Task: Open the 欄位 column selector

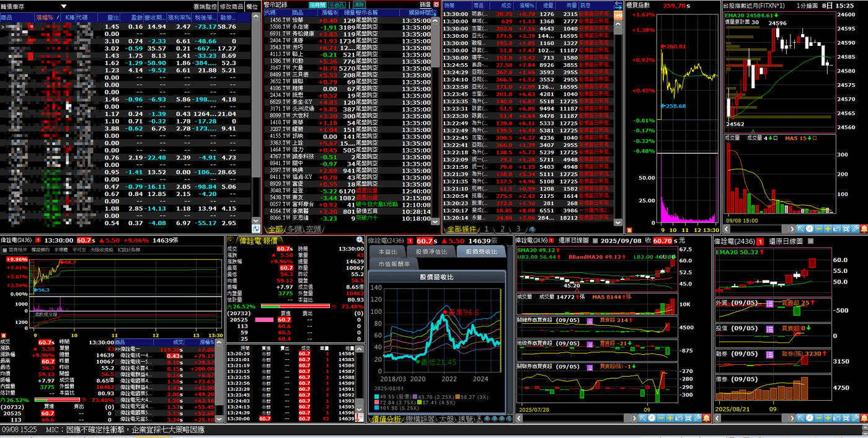Action: pyautogui.click(x=252, y=6)
